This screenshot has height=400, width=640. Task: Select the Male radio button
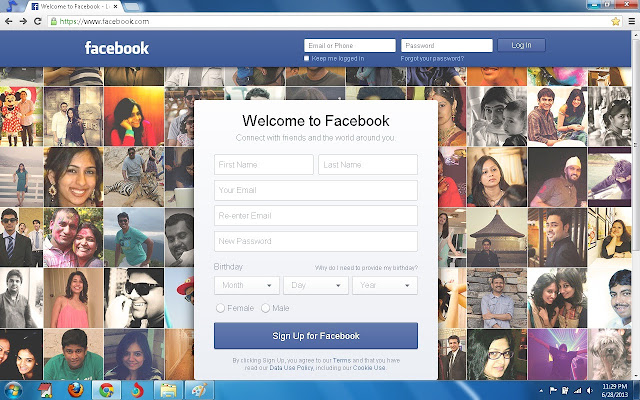(265, 308)
